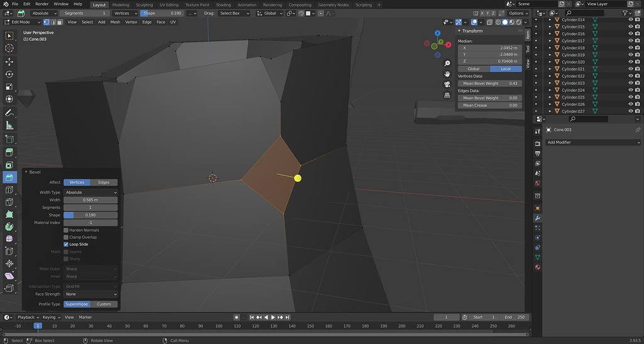
Task: Open the Playback popover in timeline
Action: [x=28, y=318]
